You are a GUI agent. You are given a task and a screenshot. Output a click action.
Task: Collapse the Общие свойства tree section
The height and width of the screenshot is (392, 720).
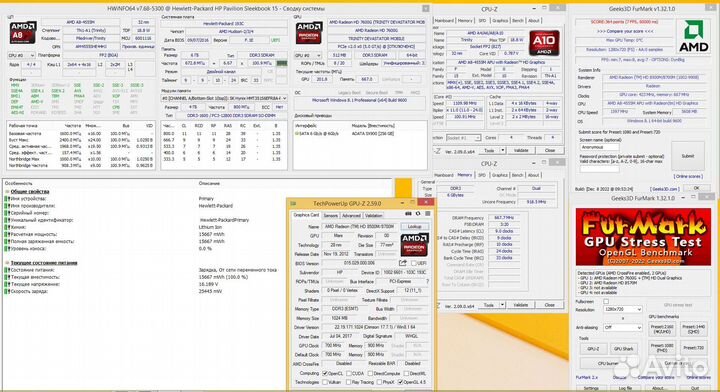7,191
